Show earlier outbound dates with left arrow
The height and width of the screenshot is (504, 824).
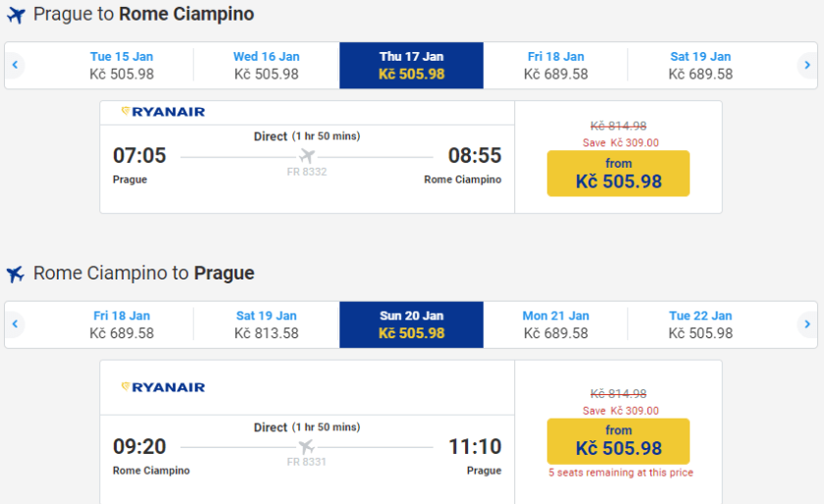16,66
